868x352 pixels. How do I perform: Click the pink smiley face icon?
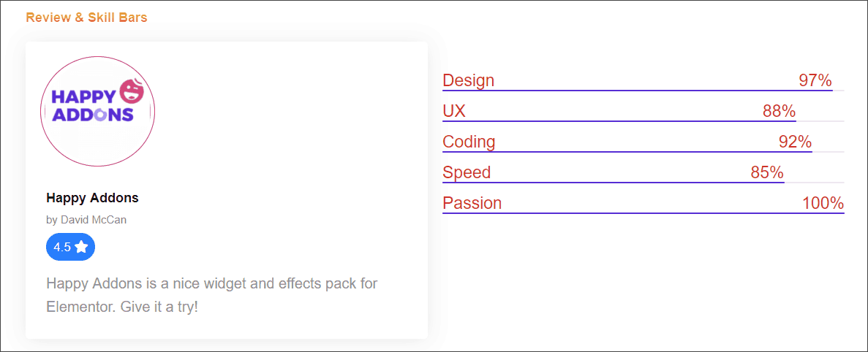tap(132, 91)
